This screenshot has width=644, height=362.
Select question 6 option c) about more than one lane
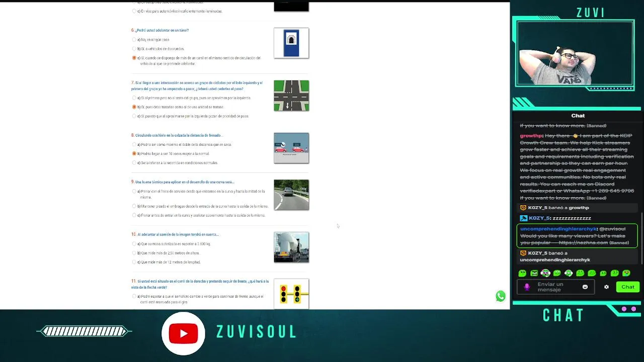click(x=134, y=58)
